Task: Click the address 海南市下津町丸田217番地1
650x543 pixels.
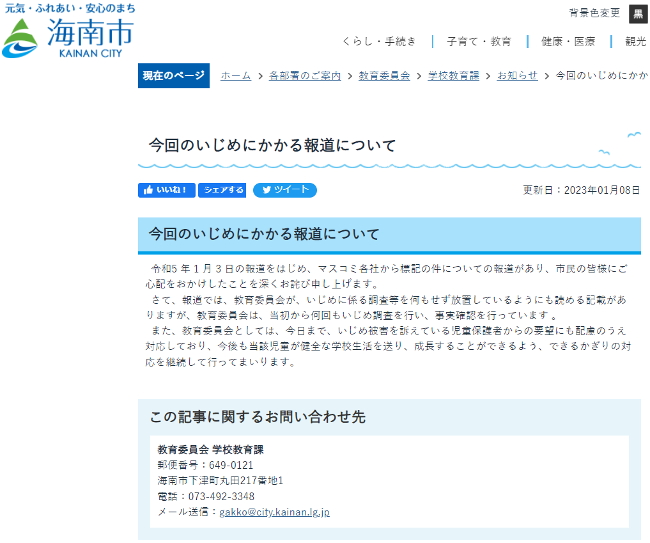Action: tap(220, 481)
